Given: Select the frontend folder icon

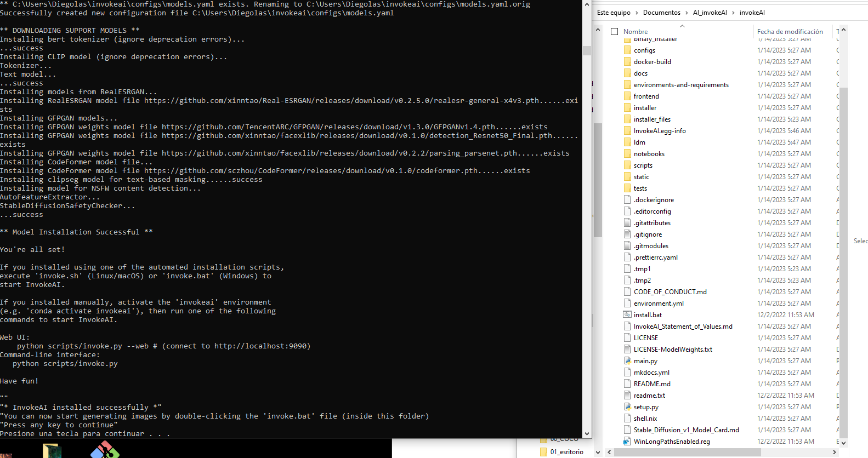Looking at the screenshot, I should [627, 96].
